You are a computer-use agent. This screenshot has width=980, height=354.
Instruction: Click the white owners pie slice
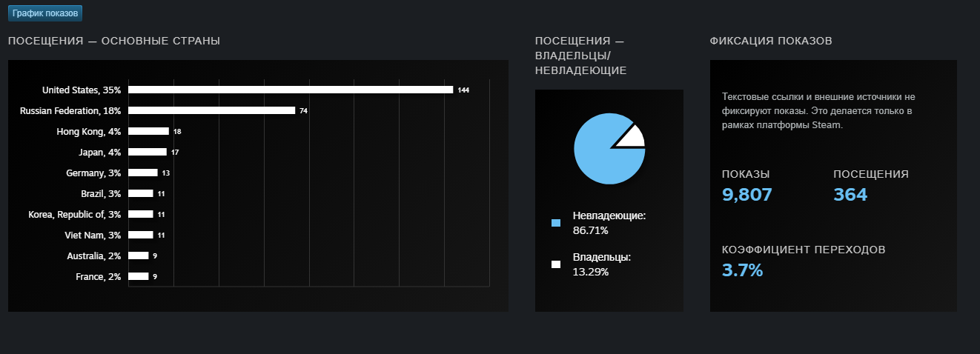(632, 136)
